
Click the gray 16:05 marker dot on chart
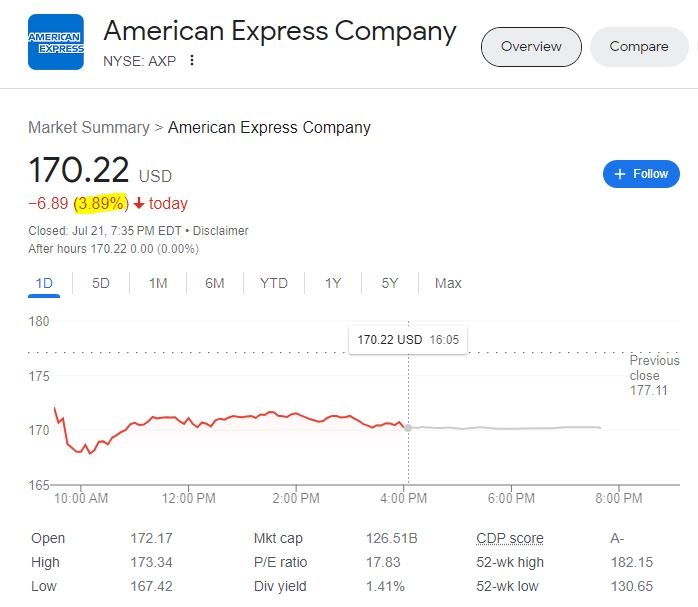[408, 428]
